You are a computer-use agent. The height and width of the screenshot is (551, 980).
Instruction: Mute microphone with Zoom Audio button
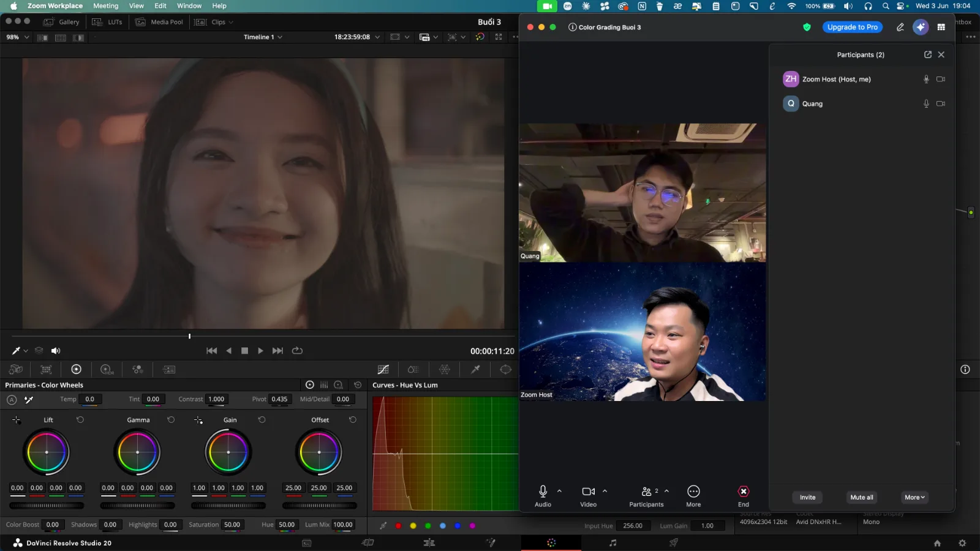(543, 497)
